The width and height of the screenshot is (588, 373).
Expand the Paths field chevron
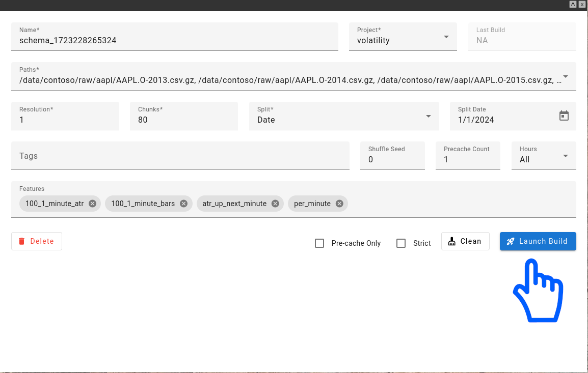click(565, 75)
